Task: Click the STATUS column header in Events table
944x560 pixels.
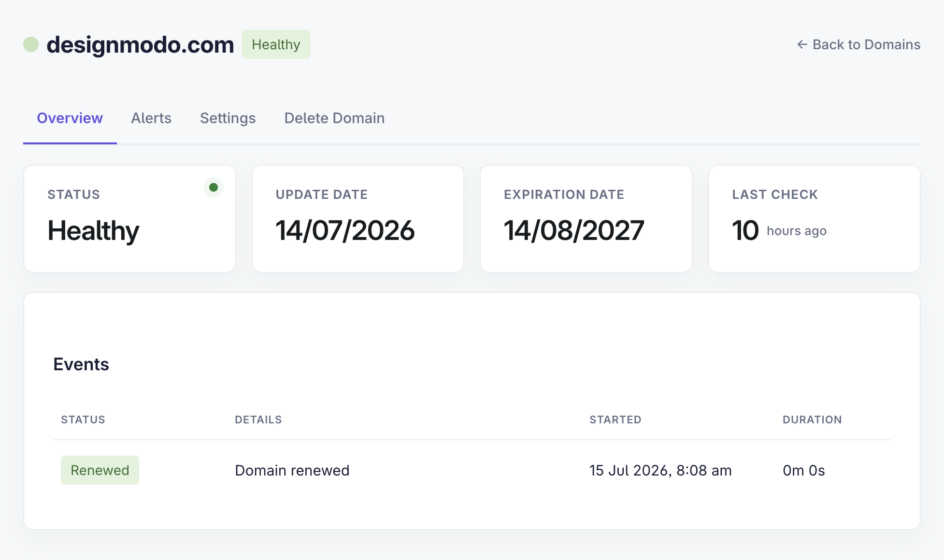Action: pyautogui.click(x=83, y=420)
